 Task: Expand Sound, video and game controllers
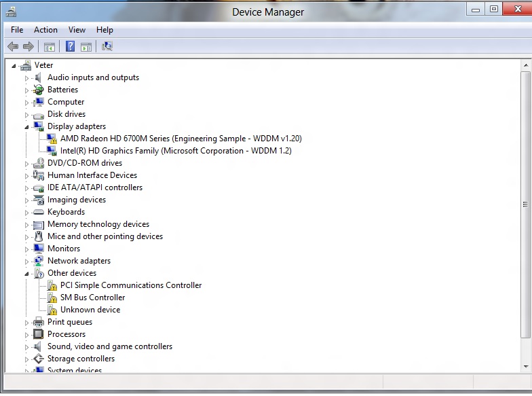(26, 347)
